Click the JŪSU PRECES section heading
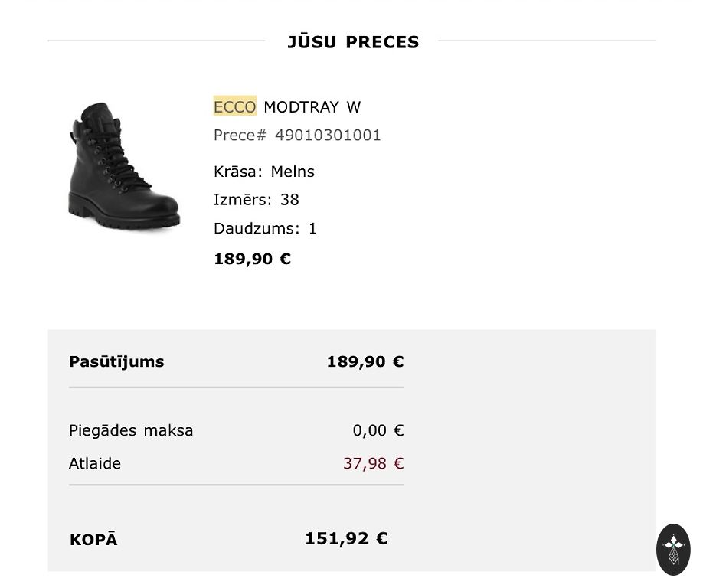 point(353,42)
